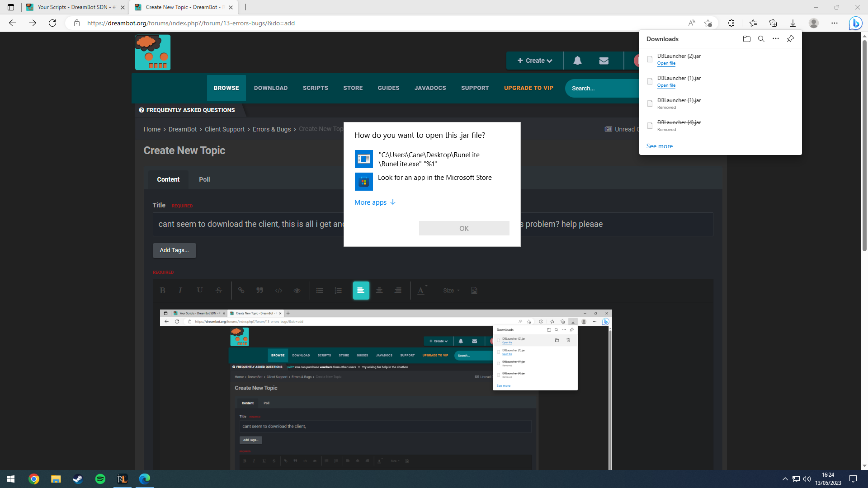
Task: Open forum messages envelope
Action: coord(604,61)
